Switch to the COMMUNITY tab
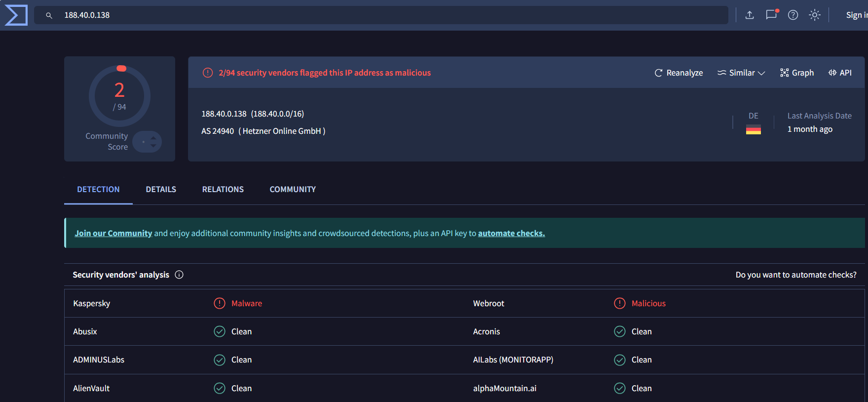 point(293,189)
